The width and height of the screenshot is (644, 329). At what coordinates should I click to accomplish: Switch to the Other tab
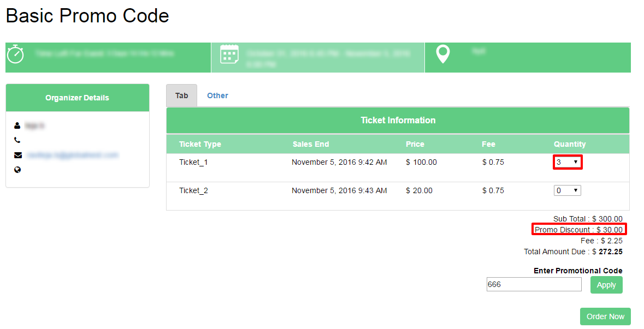(217, 95)
